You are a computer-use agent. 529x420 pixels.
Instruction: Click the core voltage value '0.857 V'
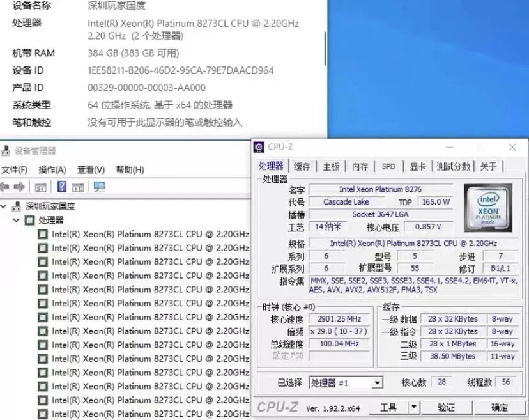428,227
